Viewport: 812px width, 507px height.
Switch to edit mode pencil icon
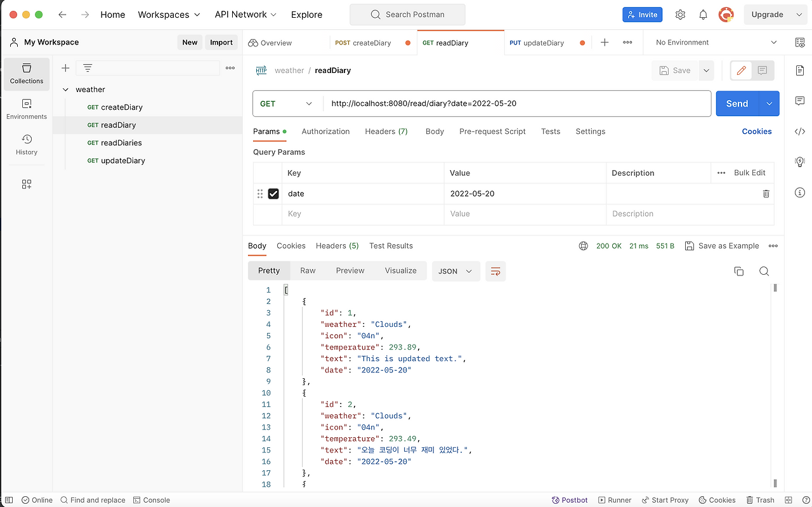coord(741,70)
